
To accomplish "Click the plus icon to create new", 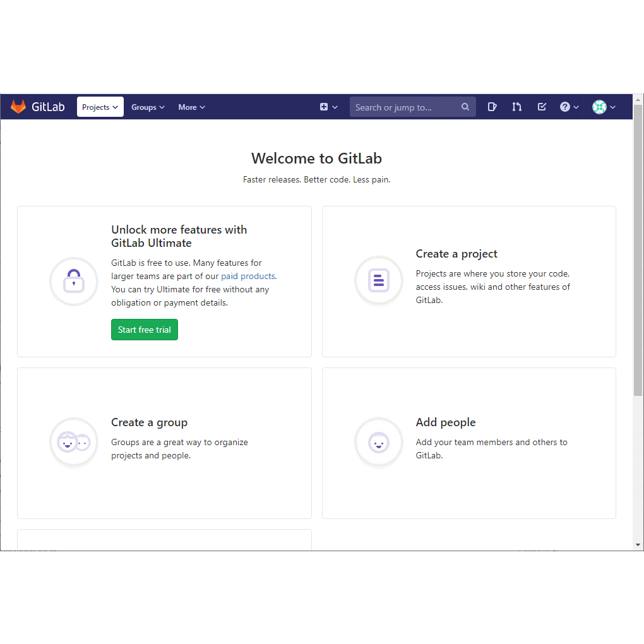I will [324, 107].
